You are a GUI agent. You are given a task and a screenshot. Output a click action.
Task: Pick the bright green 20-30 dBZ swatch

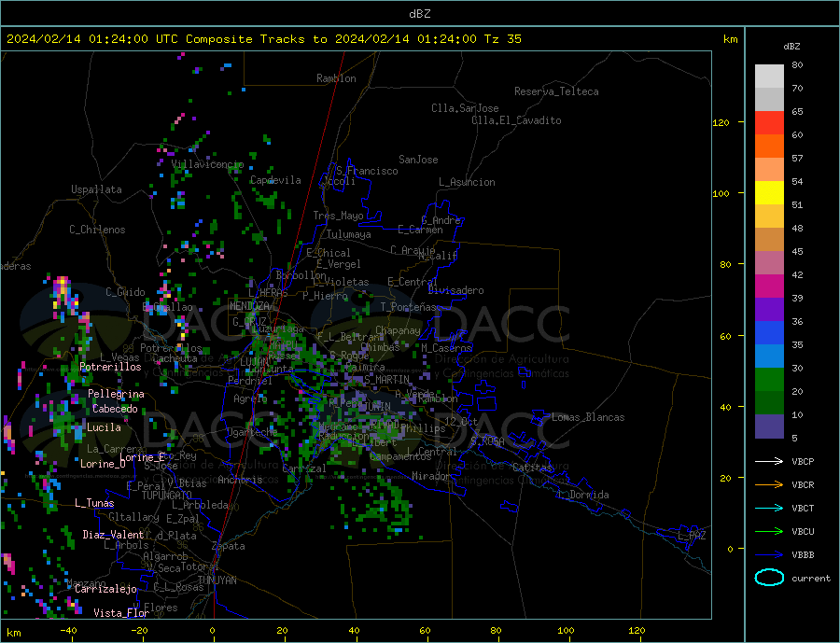click(769, 380)
